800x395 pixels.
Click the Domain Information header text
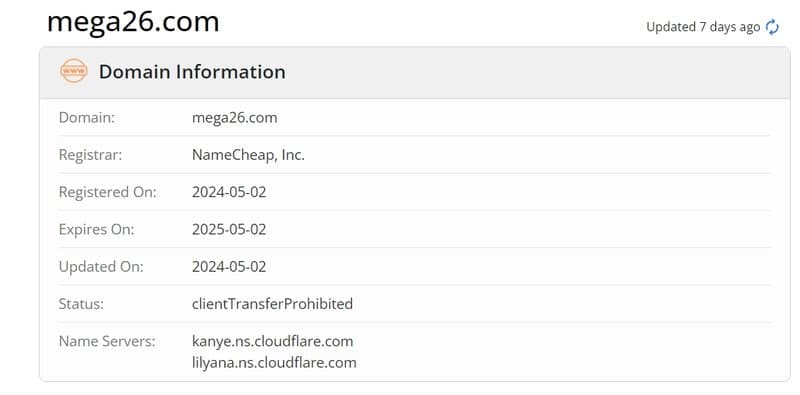point(192,71)
